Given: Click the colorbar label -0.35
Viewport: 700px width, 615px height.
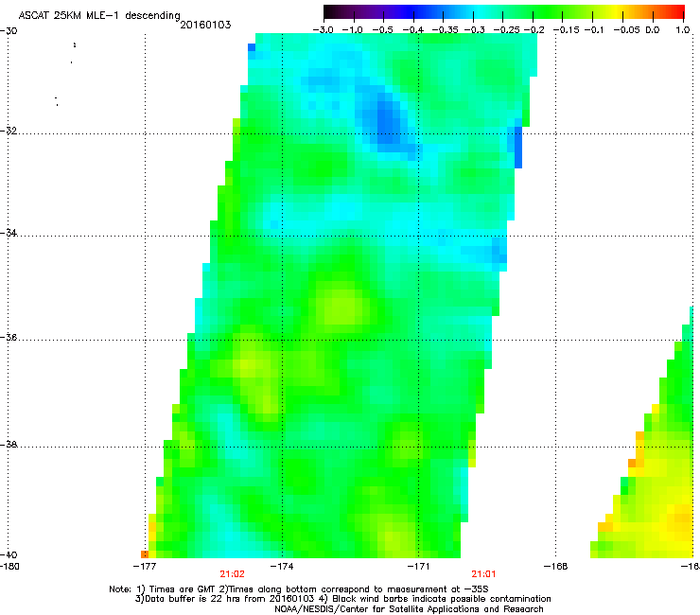Looking at the screenshot, I should coord(446,30).
